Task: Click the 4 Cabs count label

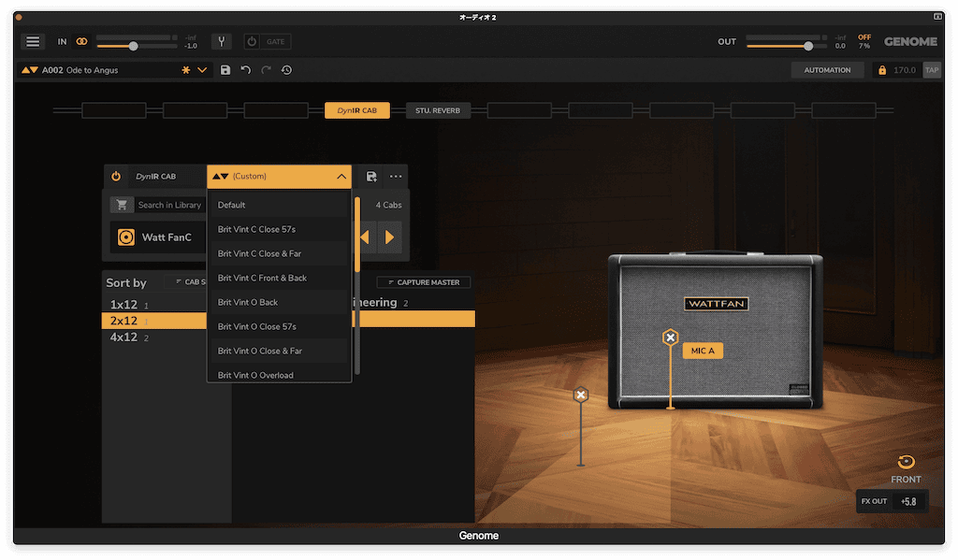Action: coord(388,205)
